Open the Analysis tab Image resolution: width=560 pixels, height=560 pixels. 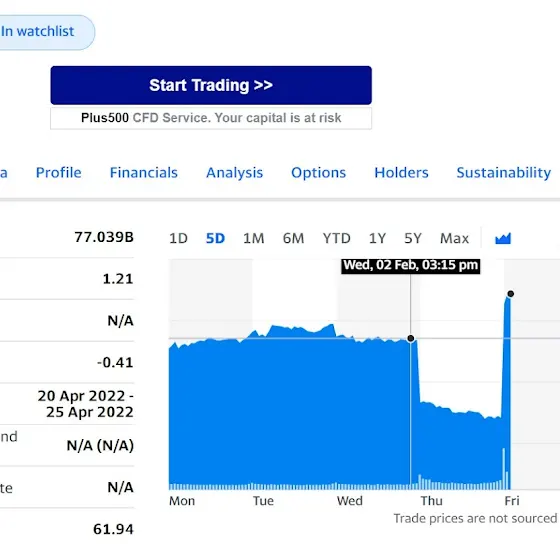[x=235, y=172]
